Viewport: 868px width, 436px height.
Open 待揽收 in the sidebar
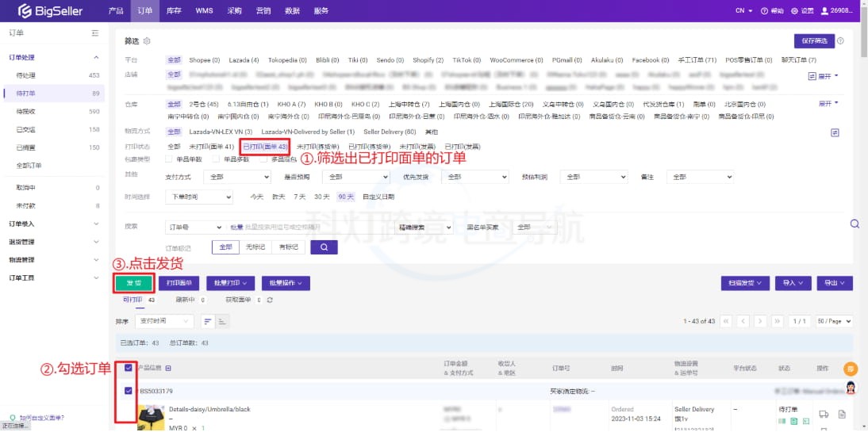point(26,112)
